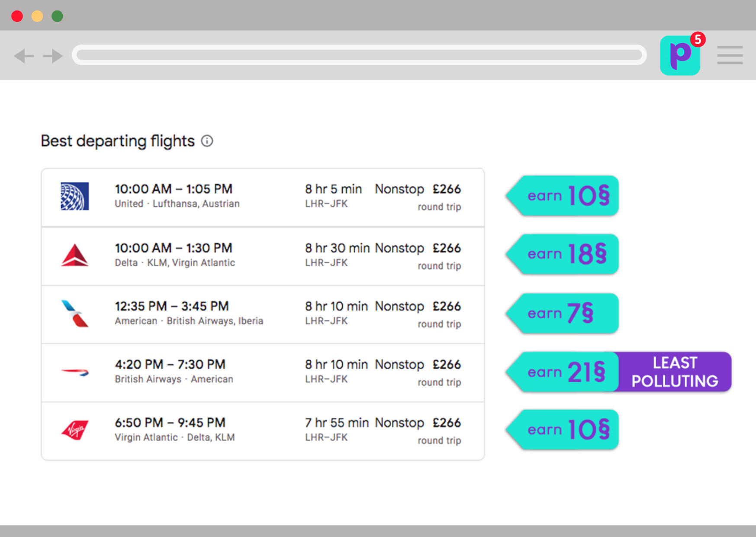Open the browser hamburger menu
This screenshot has height=537, width=756.
click(730, 55)
